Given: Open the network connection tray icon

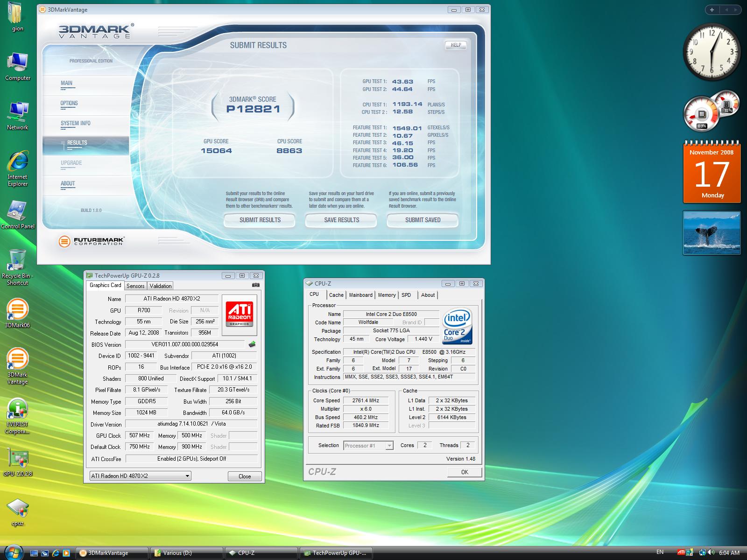Looking at the screenshot, I should tap(702, 553).
